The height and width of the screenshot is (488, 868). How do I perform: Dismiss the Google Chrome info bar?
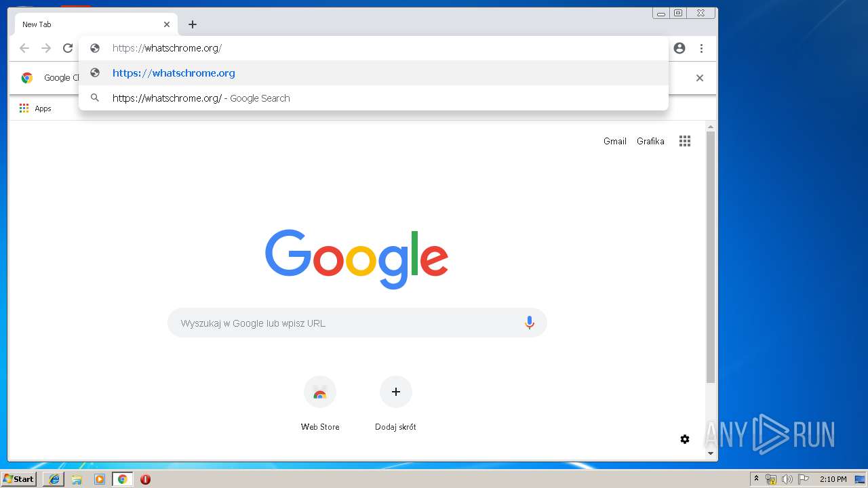pyautogui.click(x=700, y=78)
